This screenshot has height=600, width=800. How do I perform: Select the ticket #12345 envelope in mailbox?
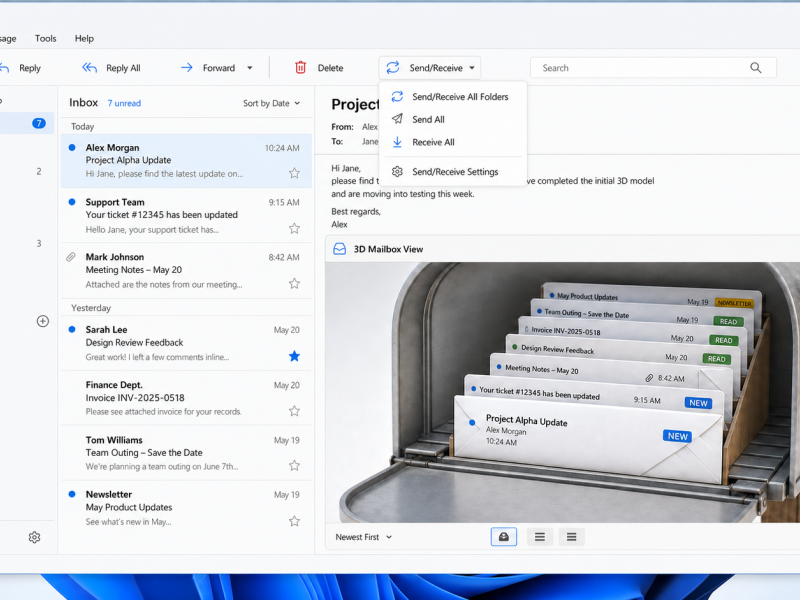[592, 394]
